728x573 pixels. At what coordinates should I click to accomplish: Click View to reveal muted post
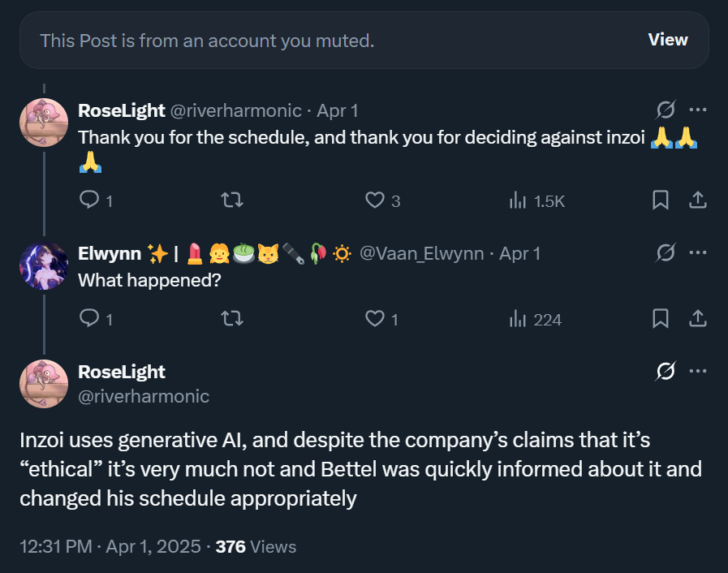point(667,40)
